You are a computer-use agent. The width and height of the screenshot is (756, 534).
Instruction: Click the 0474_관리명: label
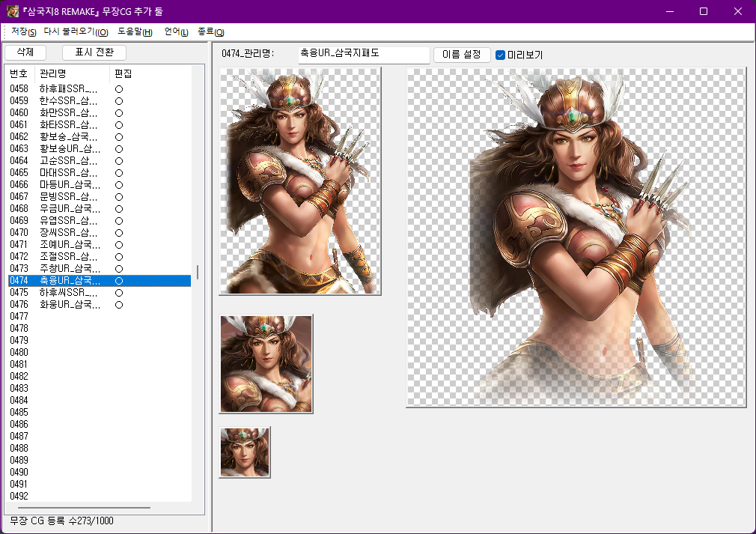(248, 53)
